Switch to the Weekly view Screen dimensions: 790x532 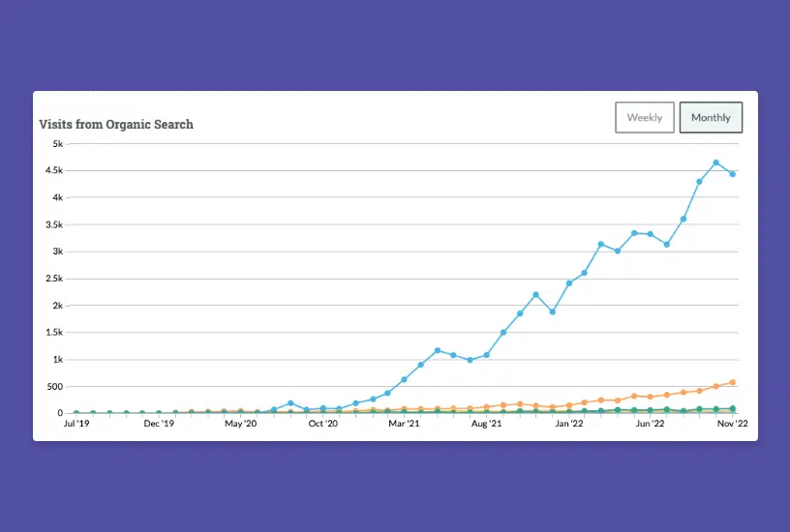(644, 118)
